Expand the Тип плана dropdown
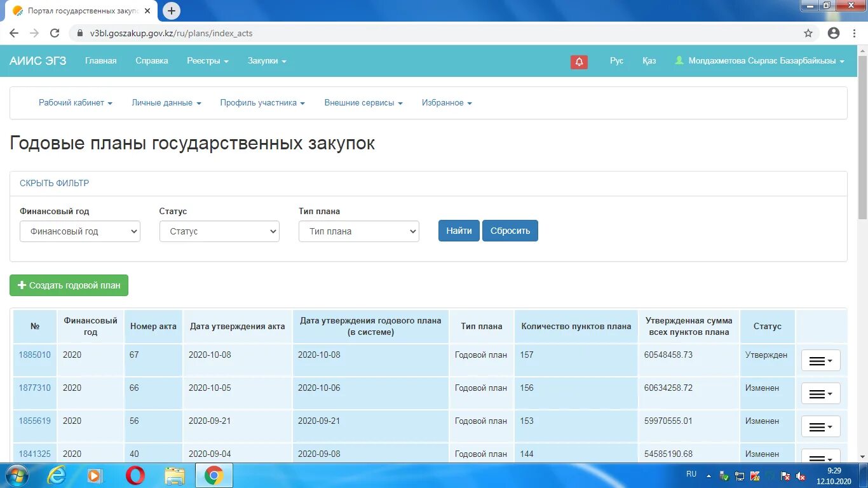The image size is (868, 488). [x=358, y=231]
